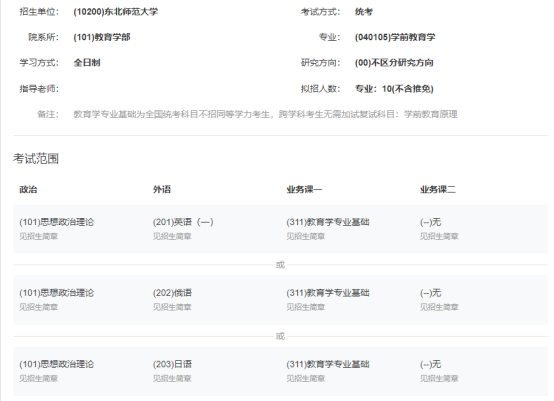
Task: Click (101)思想政治理论 in the 日语 row
Action: point(57,364)
